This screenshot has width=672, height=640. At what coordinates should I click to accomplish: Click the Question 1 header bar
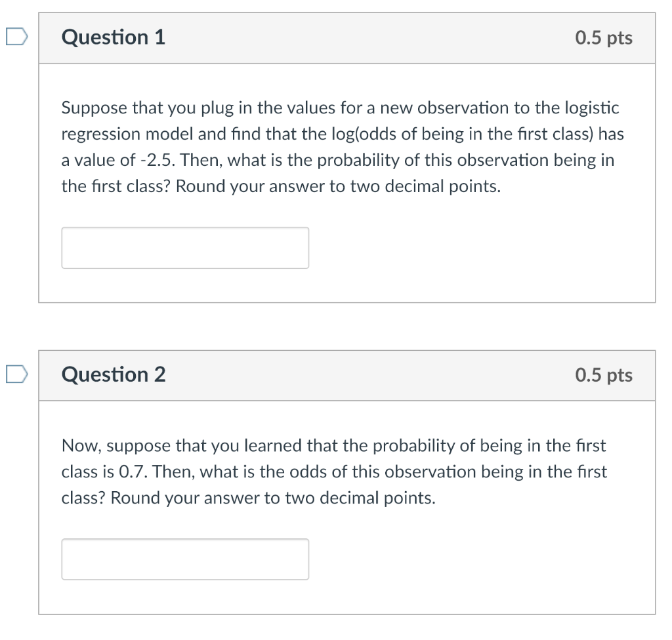click(348, 38)
